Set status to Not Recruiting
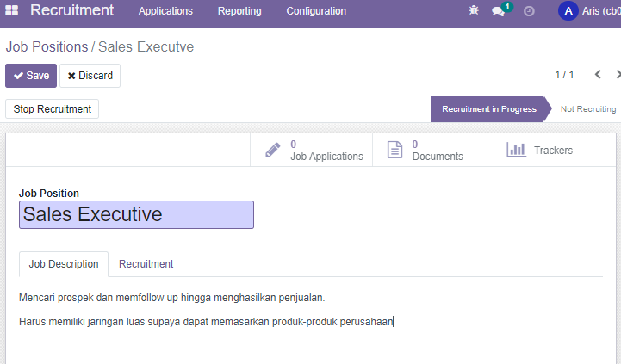 (x=587, y=109)
